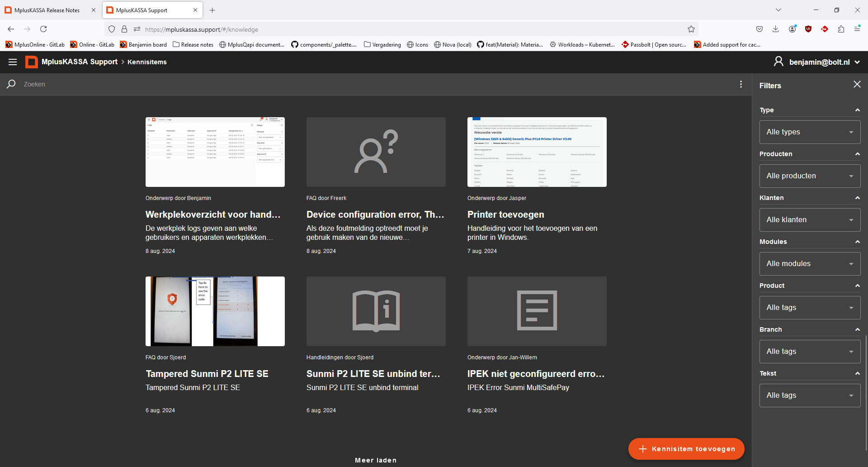Screen dimensions: 868x467
Task: Open the Passbolt Open source bookmark
Action: 654,44
